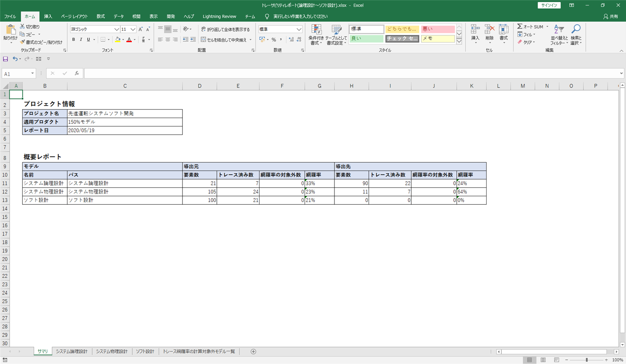Screen dimensions: 626x364
Task: Open Sort and Filter (並べ替えとフィルター)
Action: (559, 35)
